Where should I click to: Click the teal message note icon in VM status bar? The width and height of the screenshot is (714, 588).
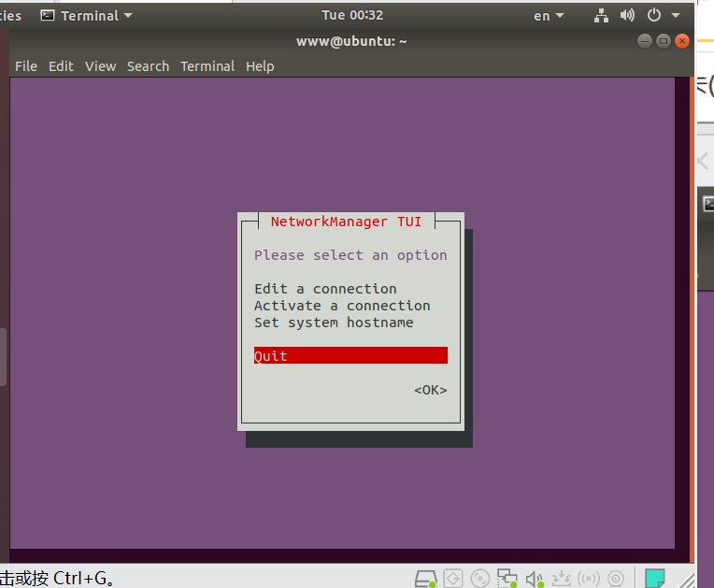click(x=655, y=579)
